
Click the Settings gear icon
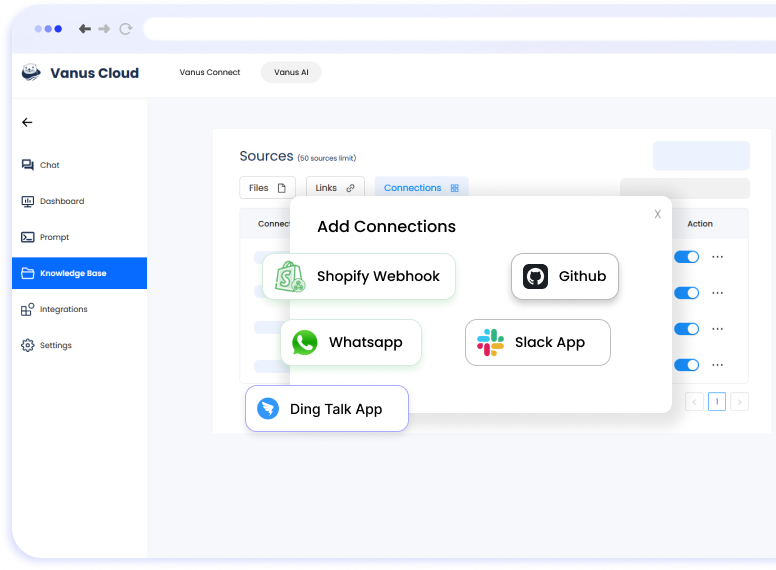tap(28, 345)
